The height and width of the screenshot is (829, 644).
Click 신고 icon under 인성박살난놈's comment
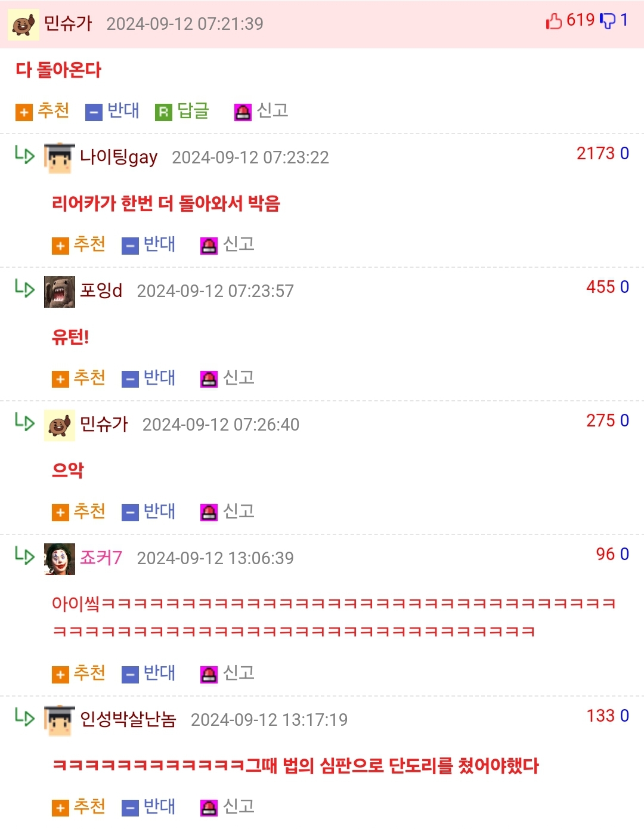point(209,808)
